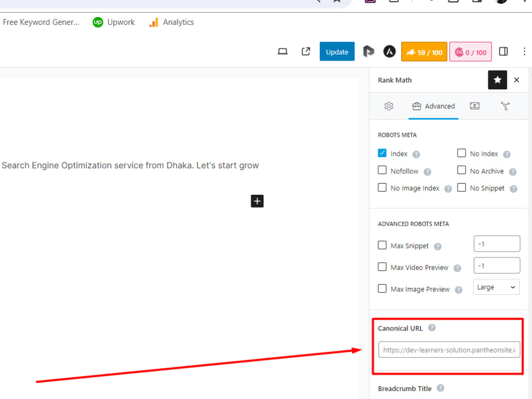532x399 pixels.
Task: Click the Max Video Preview value field
Action: click(497, 265)
